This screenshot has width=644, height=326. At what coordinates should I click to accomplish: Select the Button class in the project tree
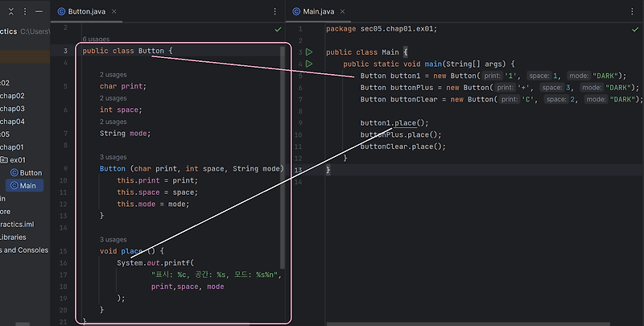point(31,173)
